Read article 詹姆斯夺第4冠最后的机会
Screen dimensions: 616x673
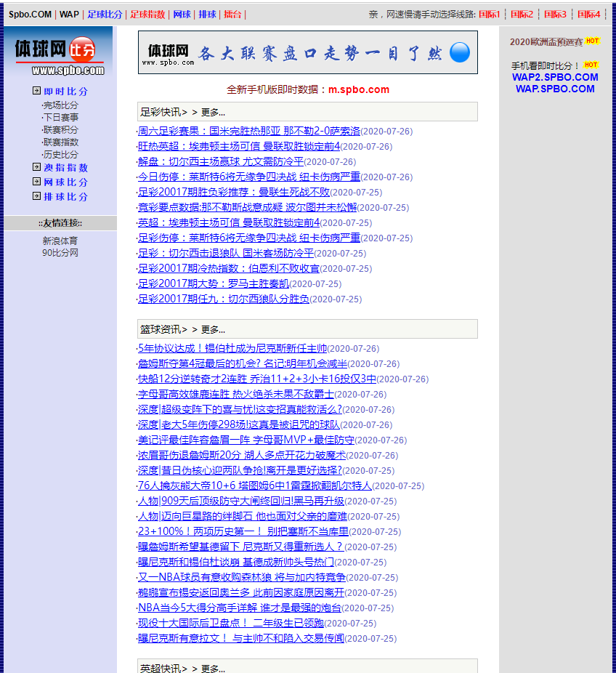[243, 363]
